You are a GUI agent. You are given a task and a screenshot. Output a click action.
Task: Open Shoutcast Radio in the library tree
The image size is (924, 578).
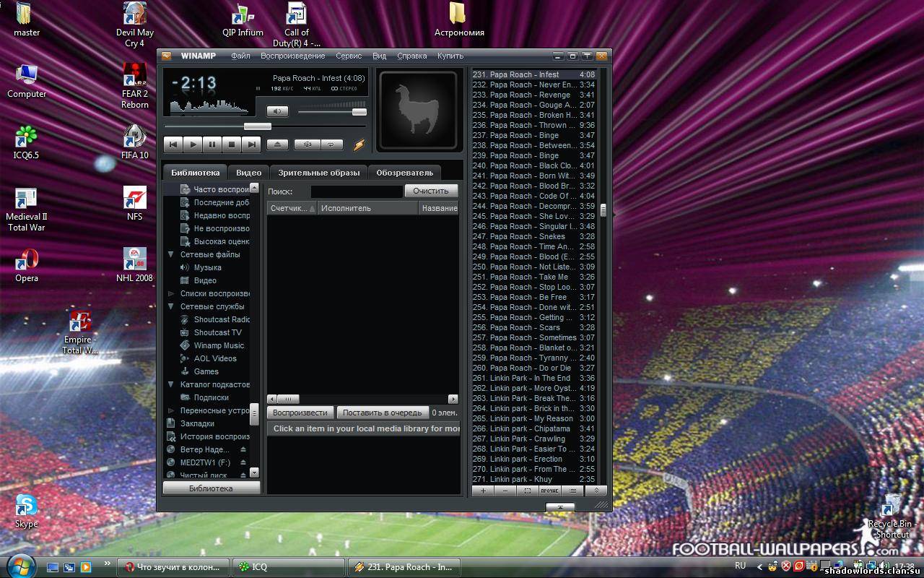click(214, 319)
